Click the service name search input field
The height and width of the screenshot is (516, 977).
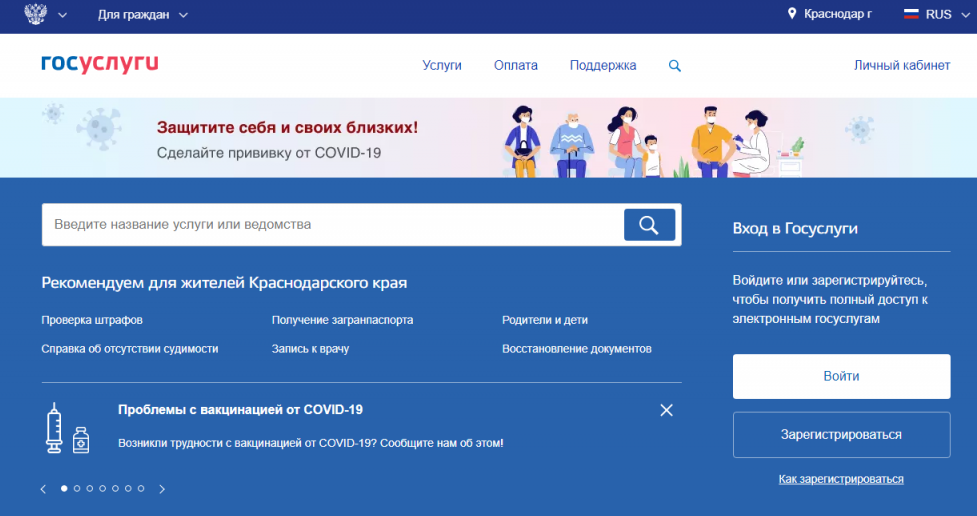click(330, 225)
